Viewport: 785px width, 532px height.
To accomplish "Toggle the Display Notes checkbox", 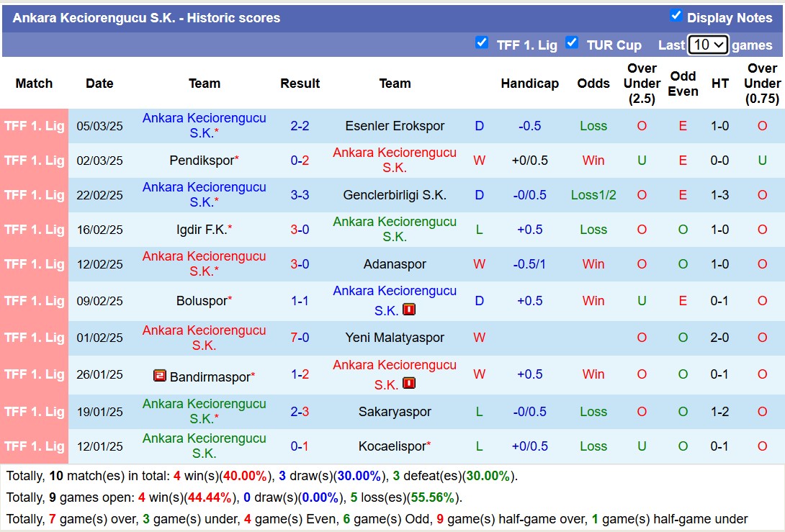I will click(676, 16).
